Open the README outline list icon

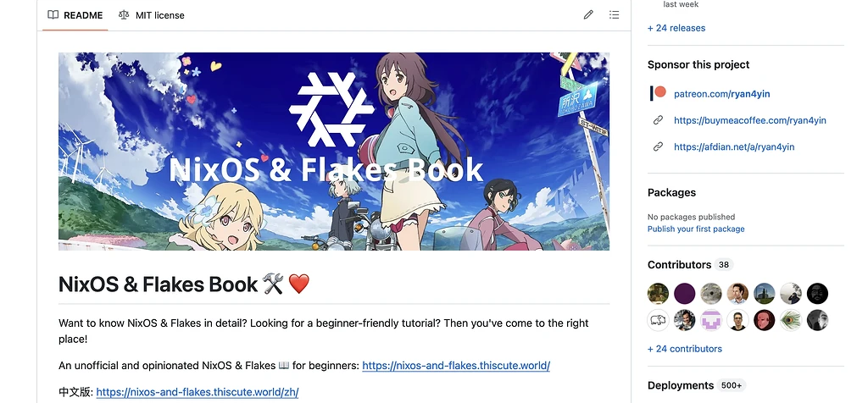coord(614,15)
